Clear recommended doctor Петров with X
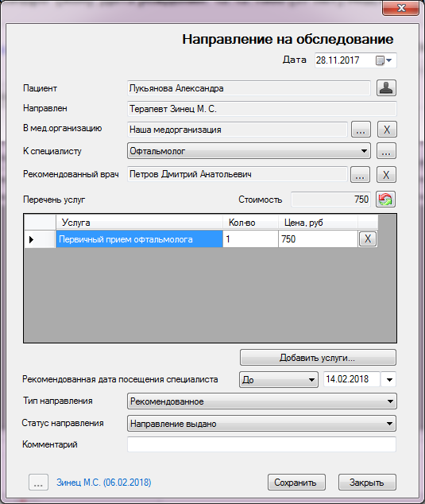Image resolution: width=425 pixels, height=504 pixels. pos(386,175)
